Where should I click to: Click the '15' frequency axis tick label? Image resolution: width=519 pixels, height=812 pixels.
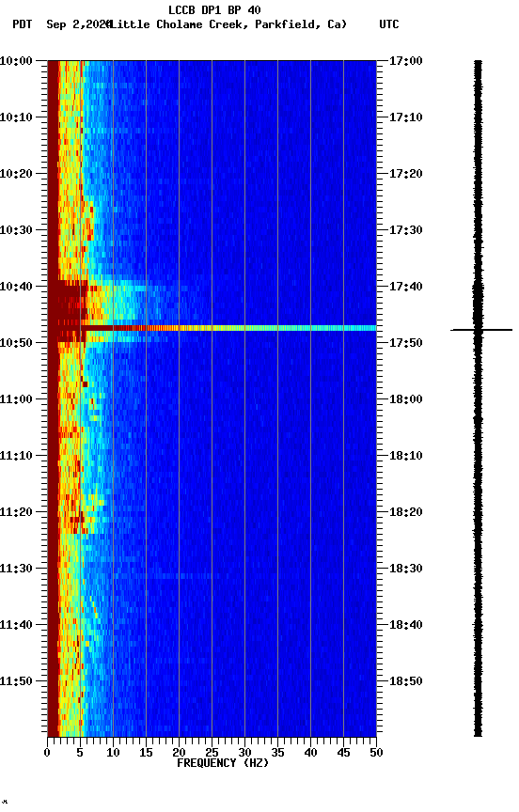point(146,753)
